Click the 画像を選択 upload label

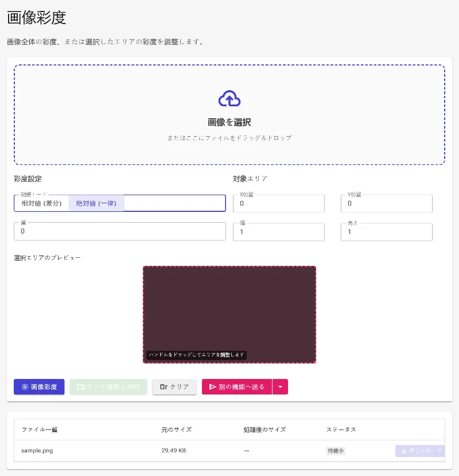229,122
